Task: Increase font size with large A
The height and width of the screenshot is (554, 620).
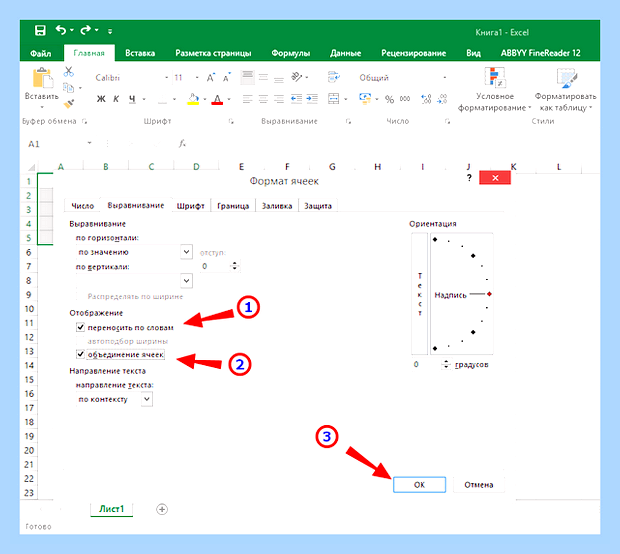Action: 211,77
